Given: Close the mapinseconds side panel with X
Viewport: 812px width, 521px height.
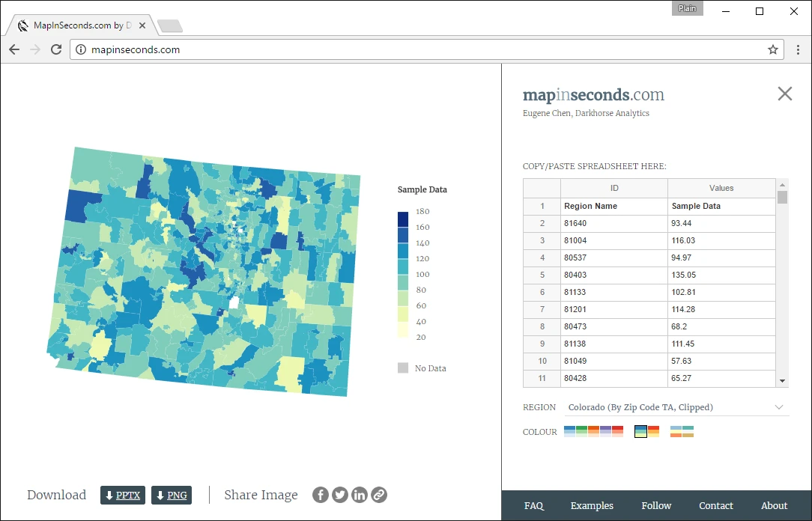Looking at the screenshot, I should pyautogui.click(x=784, y=94).
